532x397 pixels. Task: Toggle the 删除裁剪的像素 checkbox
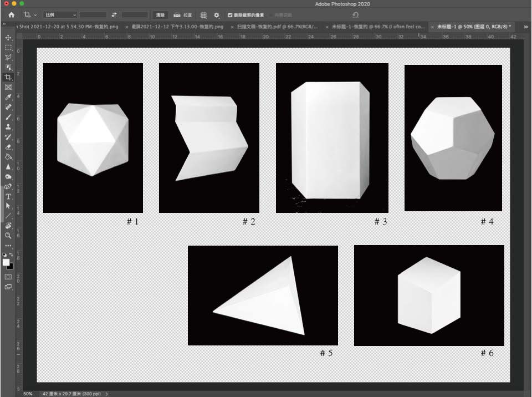[230, 15]
